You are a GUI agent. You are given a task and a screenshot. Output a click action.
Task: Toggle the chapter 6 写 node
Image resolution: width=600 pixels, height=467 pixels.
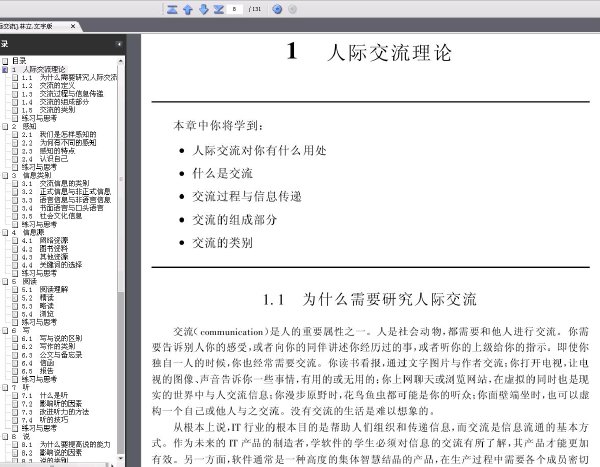pyautogui.click(x=5, y=330)
